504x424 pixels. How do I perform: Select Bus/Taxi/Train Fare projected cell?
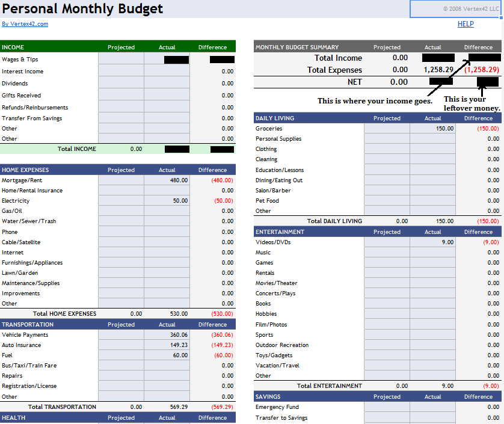click(x=121, y=366)
